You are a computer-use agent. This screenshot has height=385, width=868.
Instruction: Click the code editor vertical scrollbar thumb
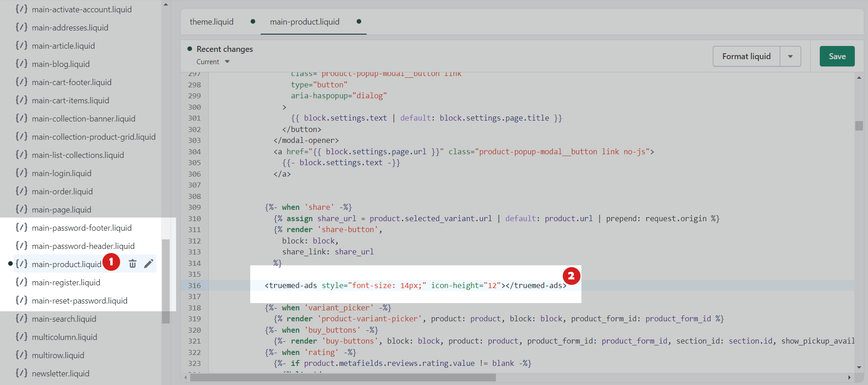coord(859,126)
